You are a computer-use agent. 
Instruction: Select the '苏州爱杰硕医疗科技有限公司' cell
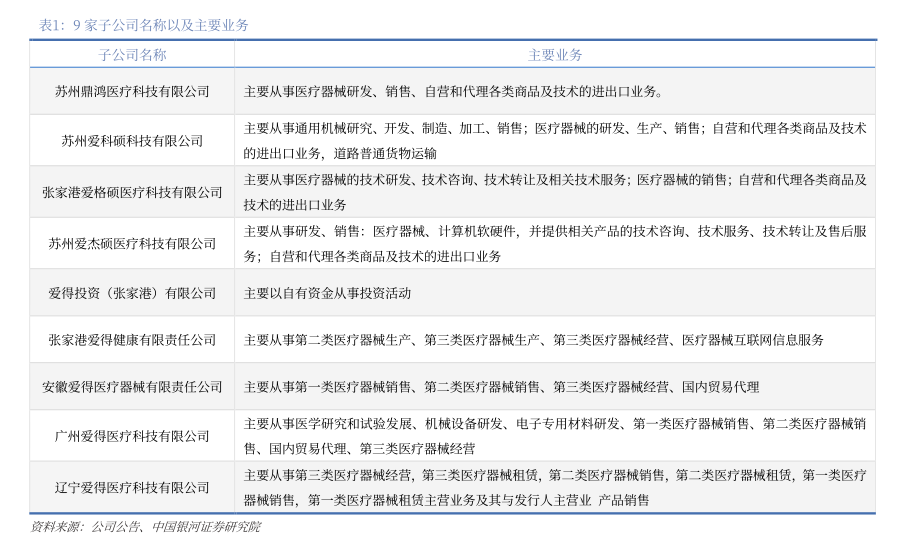pos(132,243)
